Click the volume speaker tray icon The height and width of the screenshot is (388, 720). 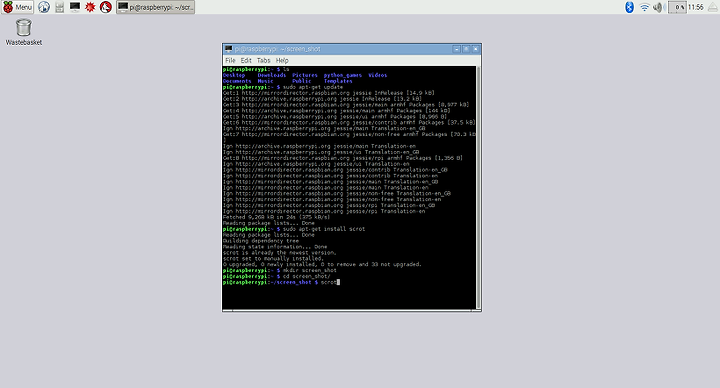click(658, 7)
